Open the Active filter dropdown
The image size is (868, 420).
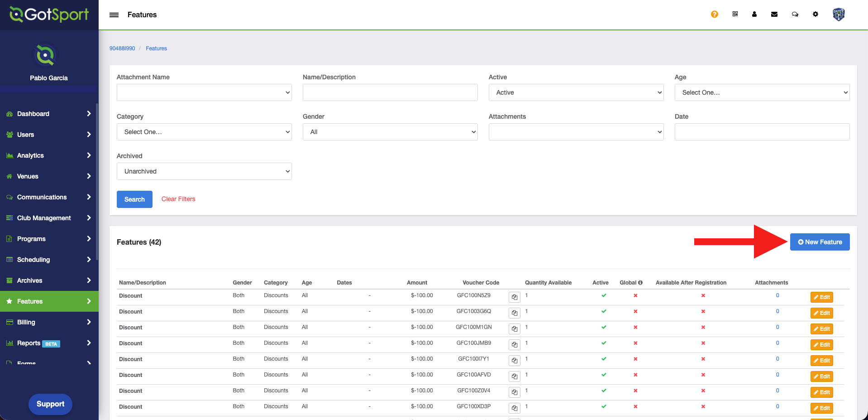[x=576, y=92]
